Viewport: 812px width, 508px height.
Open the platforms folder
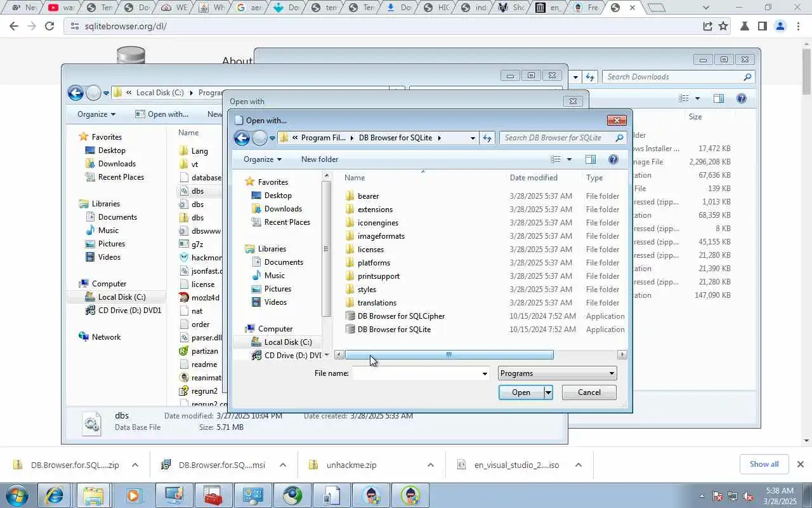pos(367,262)
